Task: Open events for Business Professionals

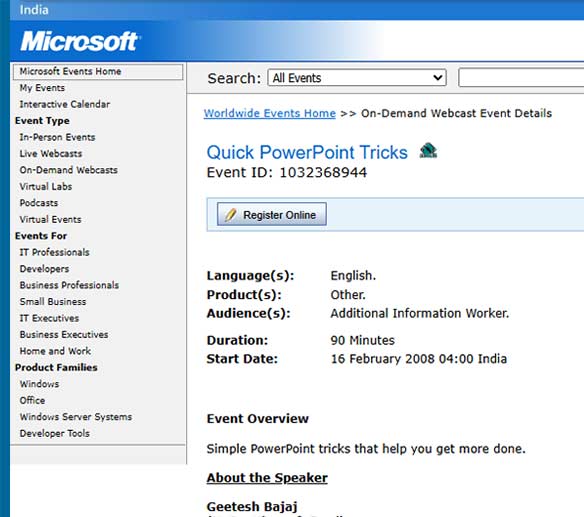Action: point(69,285)
